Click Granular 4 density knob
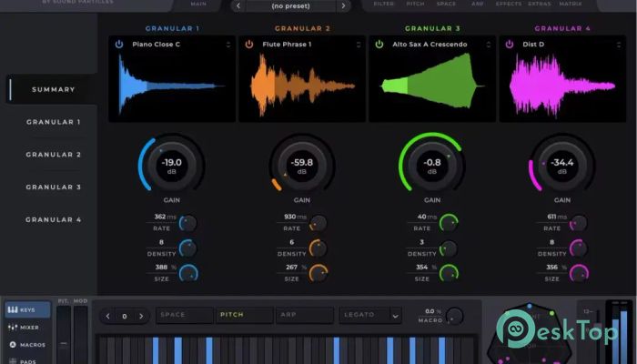The height and width of the screenshot is (364, 637). tap(579, 248)
